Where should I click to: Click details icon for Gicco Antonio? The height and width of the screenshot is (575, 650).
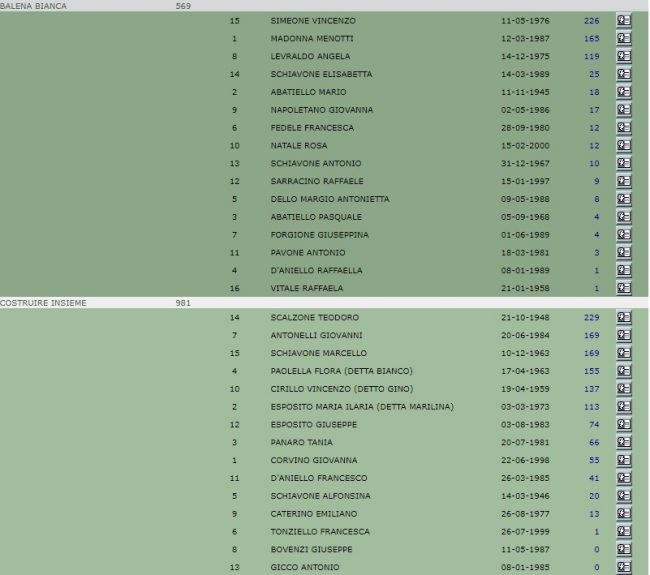tap(624, 568)
